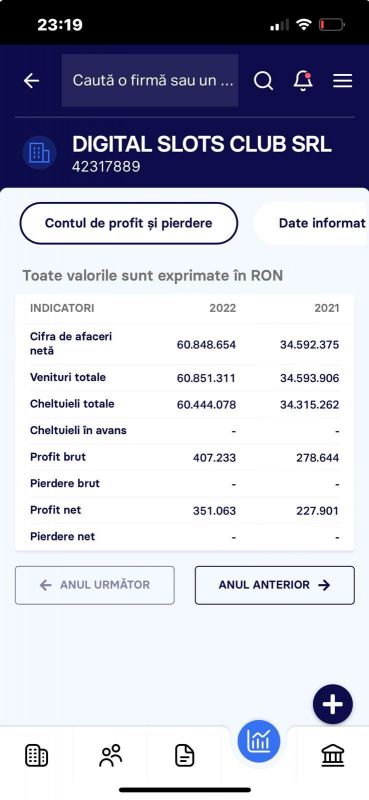This screenshot has height=800, width=369.
Task: Tap the back arrow icon
Action: coord(32,81)
